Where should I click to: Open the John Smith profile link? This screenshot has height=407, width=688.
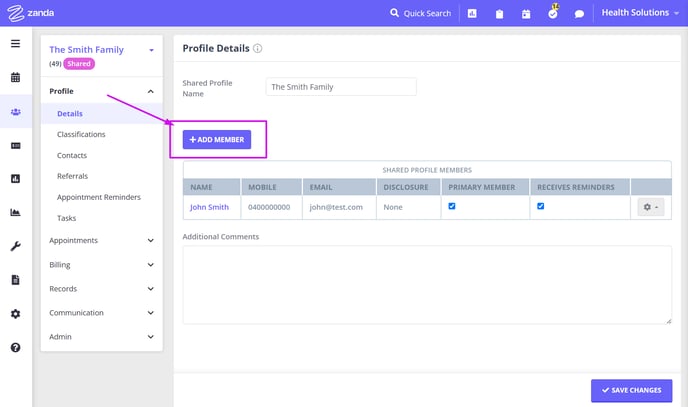(209, 207)
